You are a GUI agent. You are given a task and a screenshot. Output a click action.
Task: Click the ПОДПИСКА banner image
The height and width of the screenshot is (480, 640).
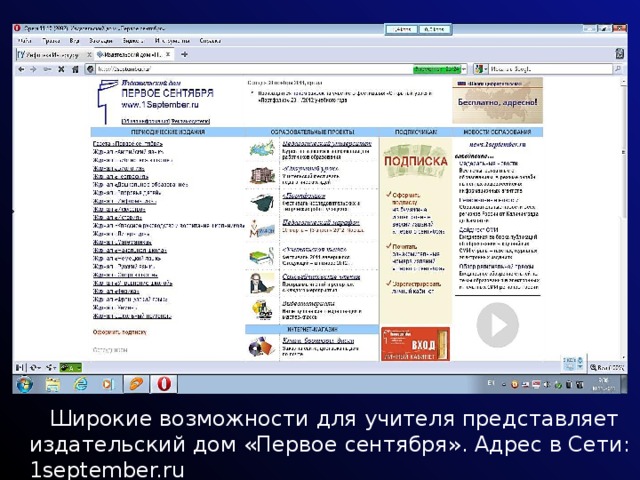(416, 161)
